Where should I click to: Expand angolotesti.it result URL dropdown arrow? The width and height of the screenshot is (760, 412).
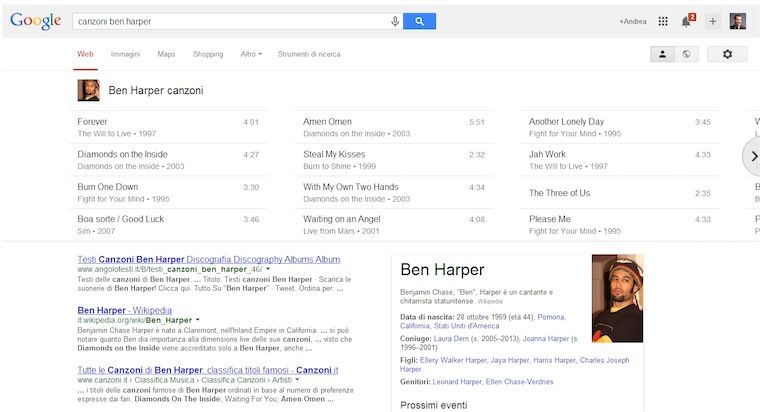(268, 269)
